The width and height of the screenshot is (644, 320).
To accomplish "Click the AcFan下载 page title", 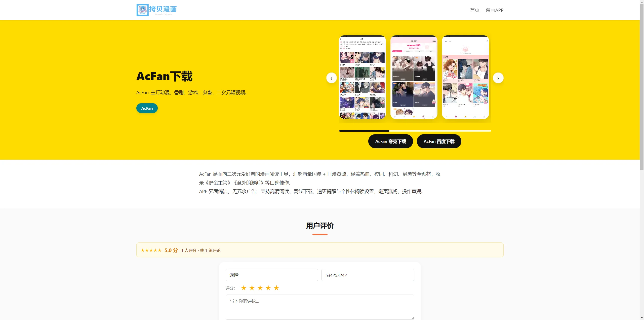I will pos(164,76).
